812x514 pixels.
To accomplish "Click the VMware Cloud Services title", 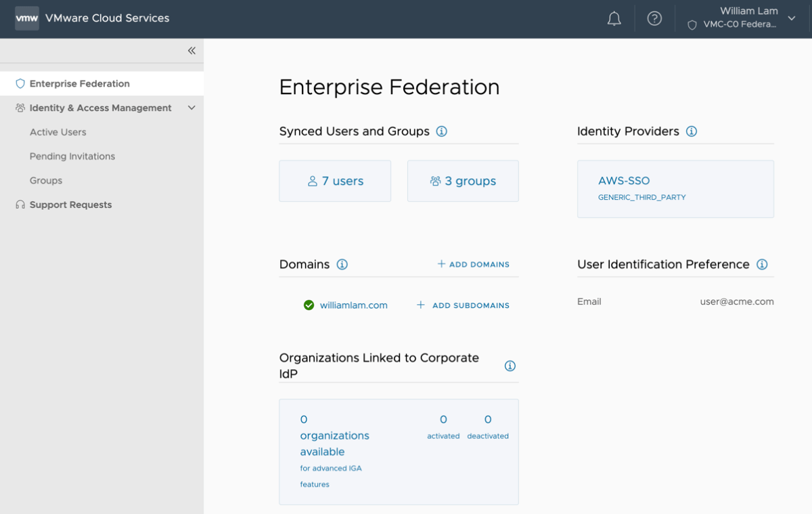I will click(108, 18).
